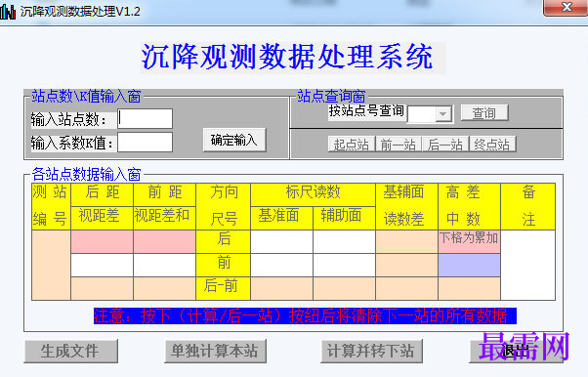The image size is (588, 377).
Task: Click the 计算并转下站 button
Action: click(x=371, y=351)
